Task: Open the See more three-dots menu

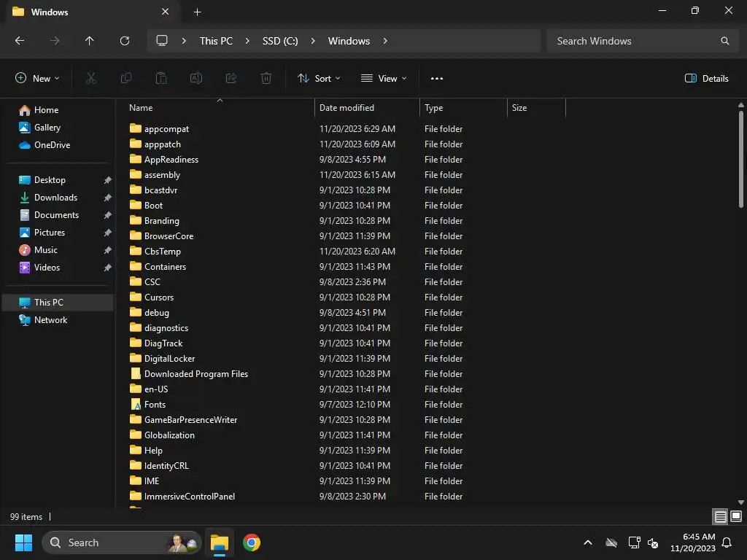Action: [x=437, y=79]
